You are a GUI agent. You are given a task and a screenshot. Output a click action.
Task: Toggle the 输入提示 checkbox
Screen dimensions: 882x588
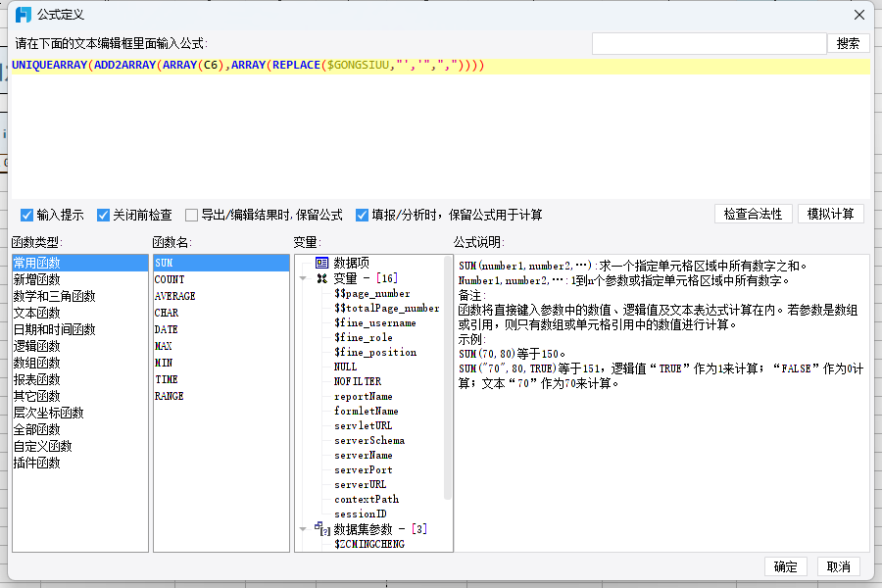click(x=27, y=215)
